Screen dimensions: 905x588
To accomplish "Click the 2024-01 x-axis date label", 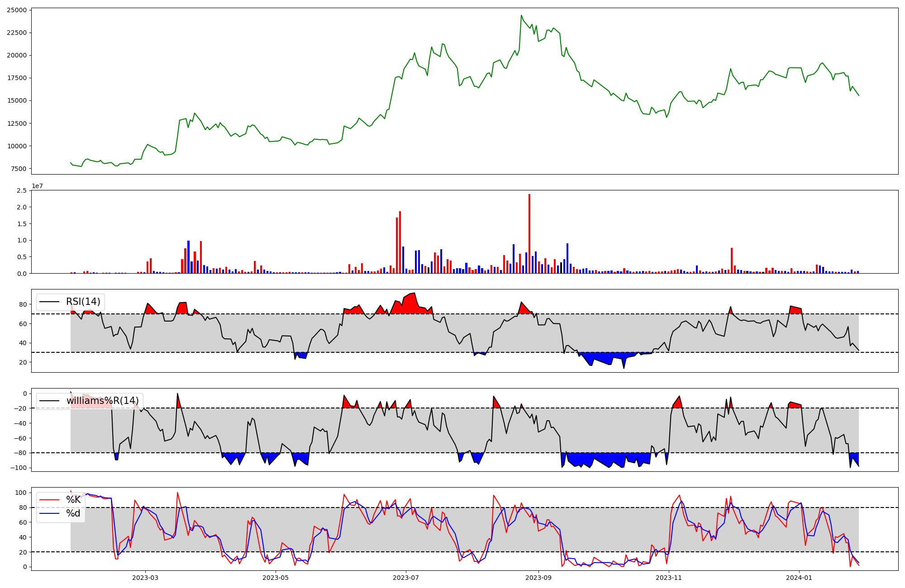I will click(799, 578).
